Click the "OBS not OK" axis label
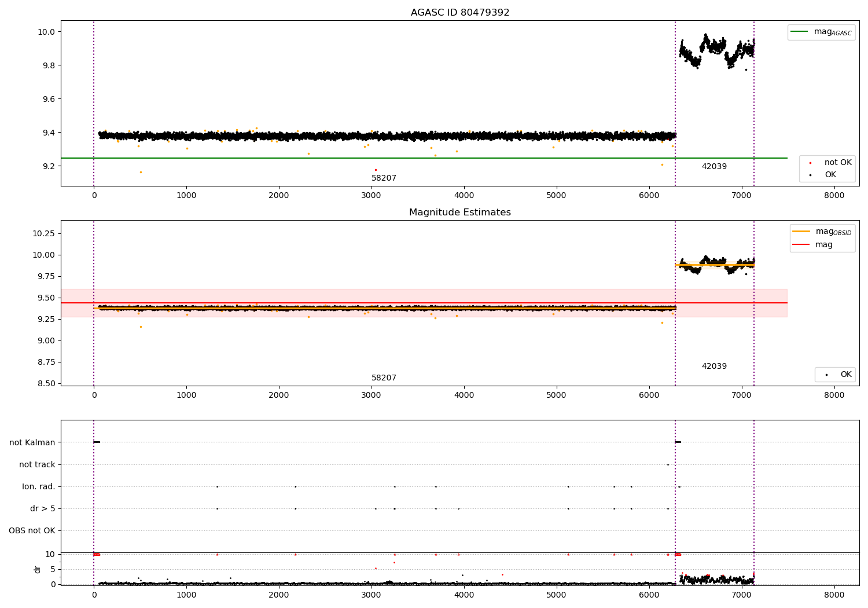The height and width of the screenshot is (608, 868). point(32,531)
